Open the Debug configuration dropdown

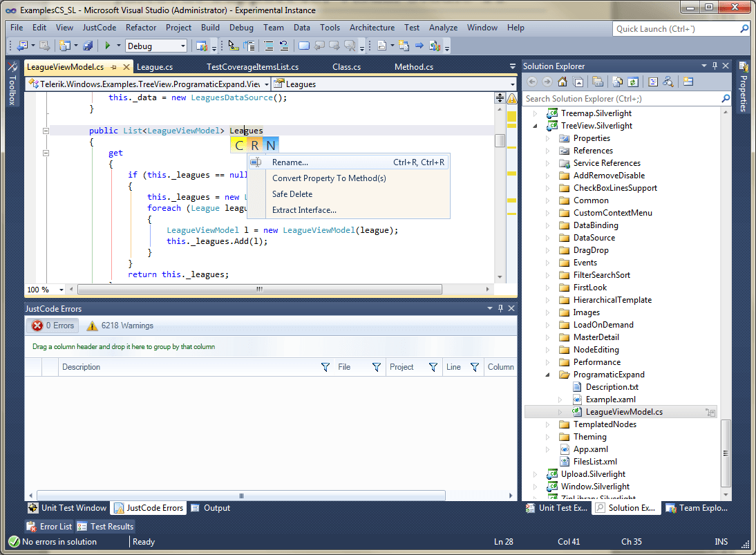click(x=182, y=46)
